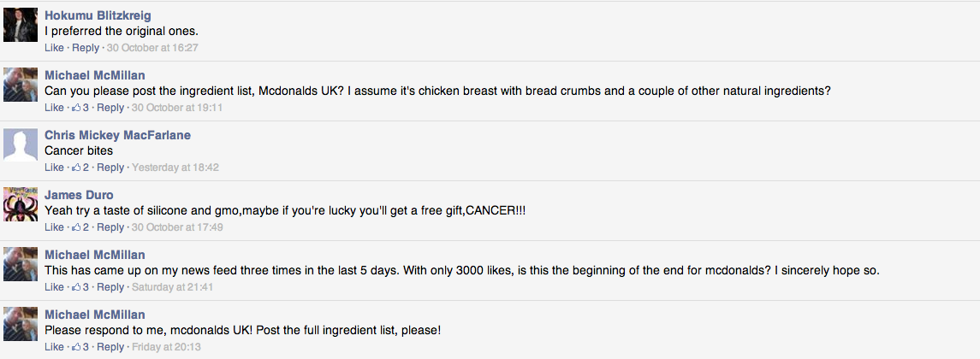Screen dimensions: 980x359
Task: Click thumbs-up count on news feed comment
Action: tap(86, 287)
